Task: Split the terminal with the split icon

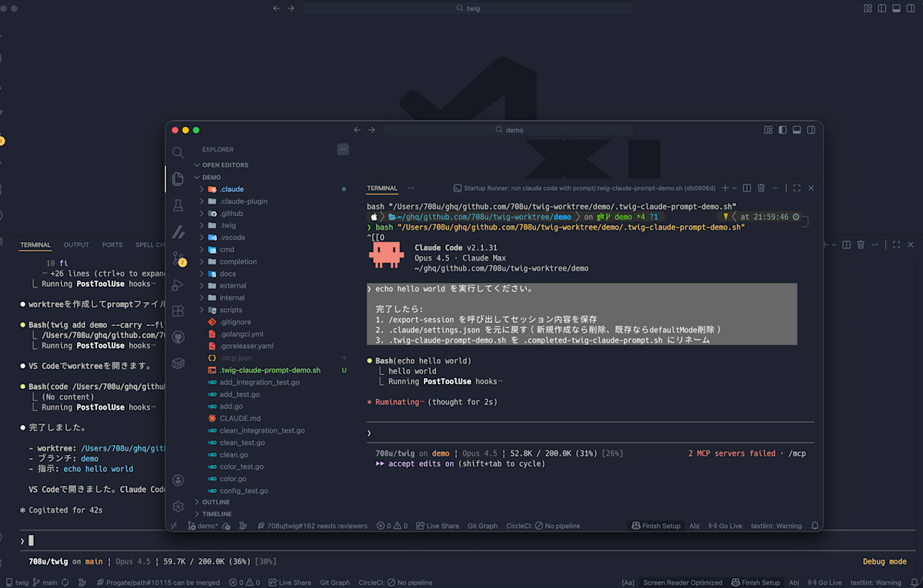Action: [747, 188]
